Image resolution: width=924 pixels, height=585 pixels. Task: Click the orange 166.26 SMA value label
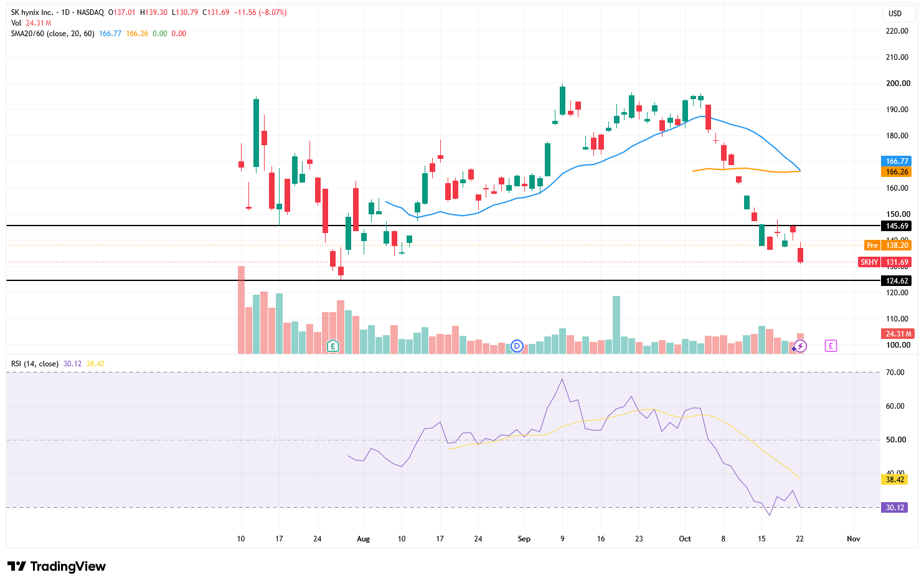tap(897, 172)
